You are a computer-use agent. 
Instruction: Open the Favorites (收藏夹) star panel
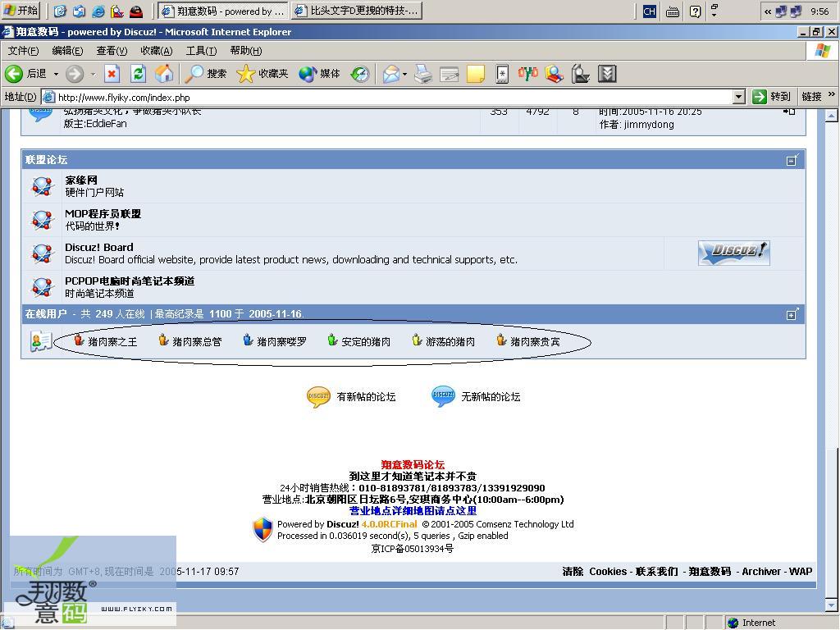coord(262,73)
